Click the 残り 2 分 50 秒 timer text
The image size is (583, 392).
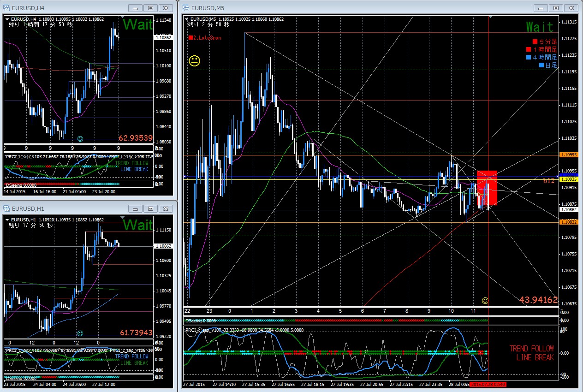coord(208,25)
